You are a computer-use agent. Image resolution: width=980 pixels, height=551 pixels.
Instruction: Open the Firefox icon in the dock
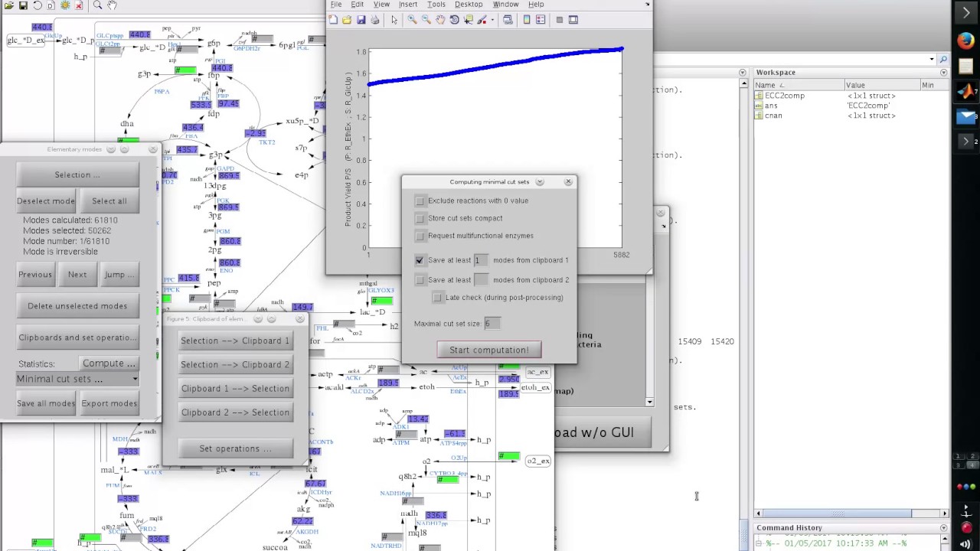point(966,41)
